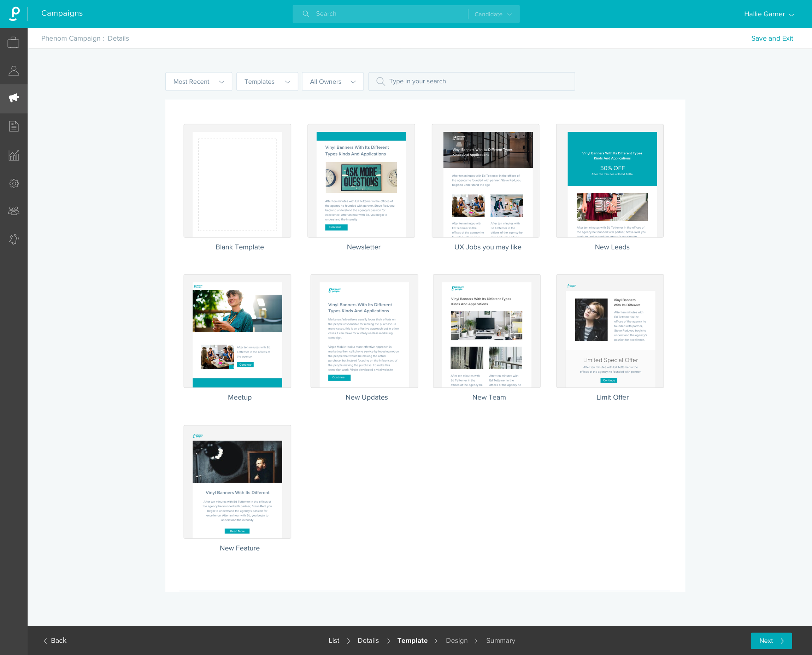Switch to the Design step
Viewport: 812px width, 655px height.
[457, 640]
